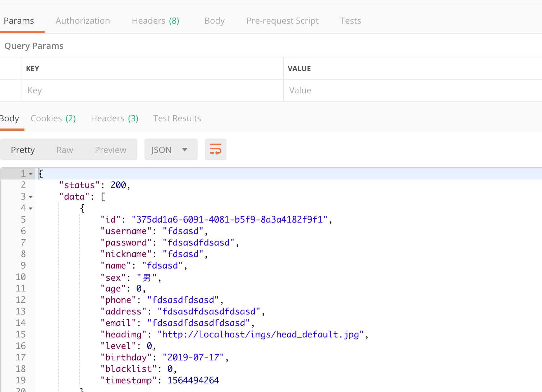The height and width of the screenshot is (392, 542).
Task: Click the sex value "男"
Action: [x=147, y=277]
